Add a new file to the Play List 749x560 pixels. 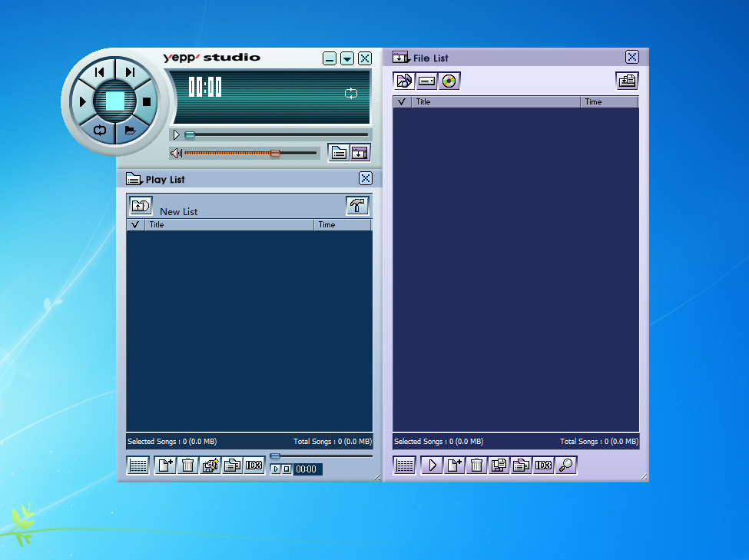click(x=165, y=466)
